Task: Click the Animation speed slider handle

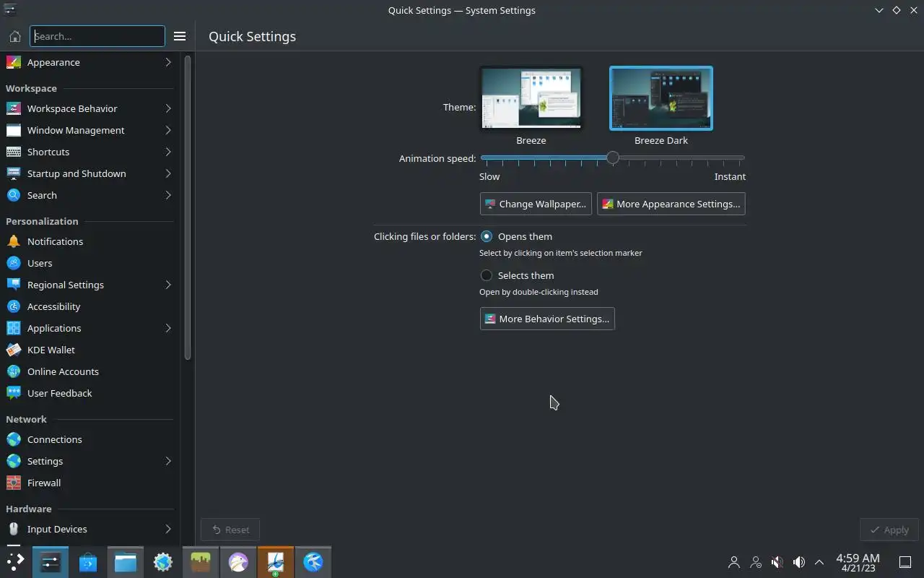Action: [x=612, y=158]
